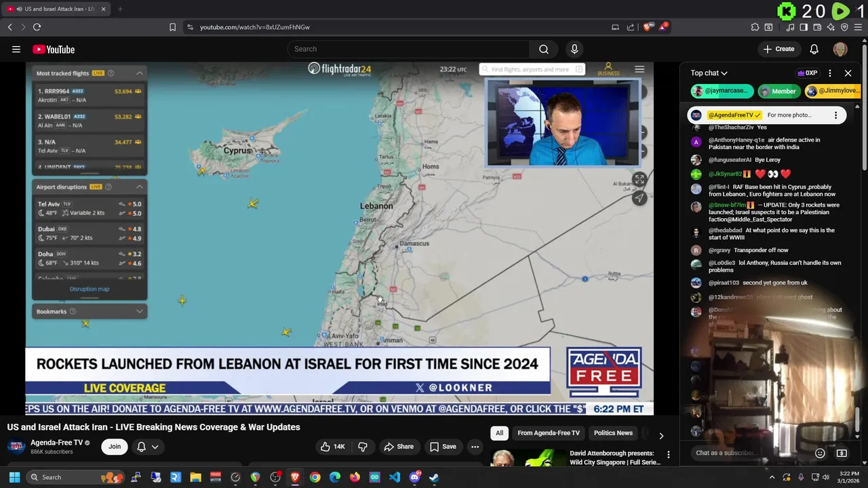868x488 pixels.
Task: Open the Disruption map link
Action: point(89,289)
